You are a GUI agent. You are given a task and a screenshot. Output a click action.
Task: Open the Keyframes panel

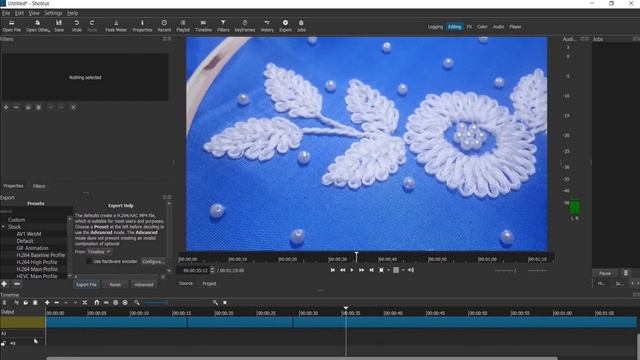coord(244,26)
